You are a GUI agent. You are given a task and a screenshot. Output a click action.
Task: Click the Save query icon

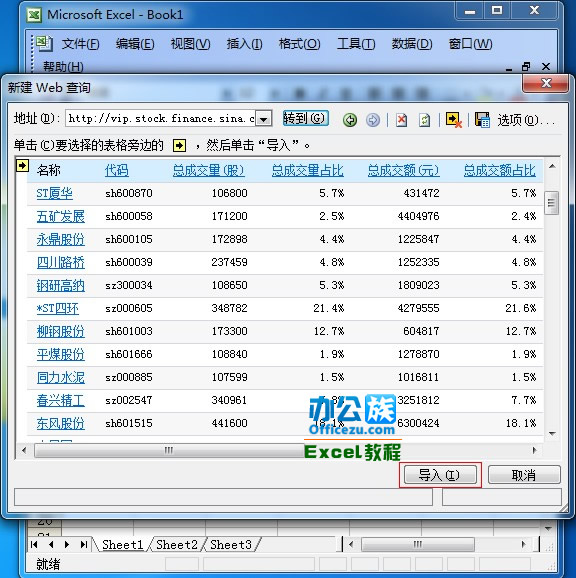click(x=482, y=120)
